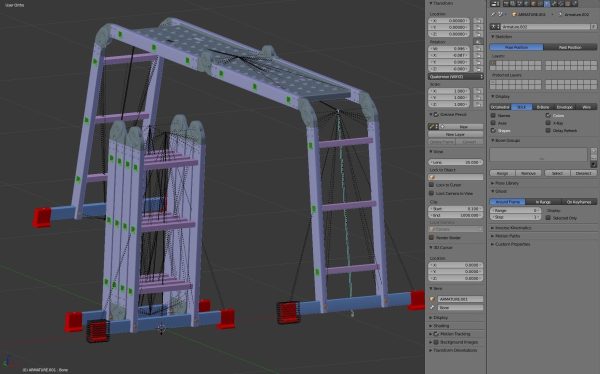The width and height of the screenshot is (600, 374).
Task: Click the grease pencil datablock browse icon
Action: pyautogui.click(x=433, y=127)
